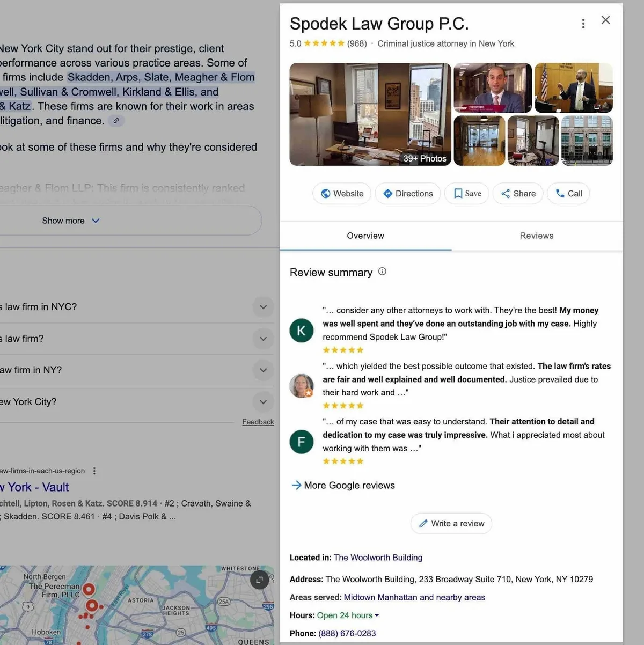Image resolution: width=644 pixels, height=645 pixels.
Task: Open the Website button
Action: 342,194
